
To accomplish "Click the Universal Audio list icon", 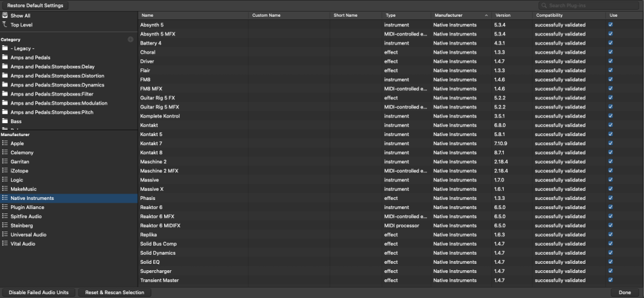I will click(5, 234).
